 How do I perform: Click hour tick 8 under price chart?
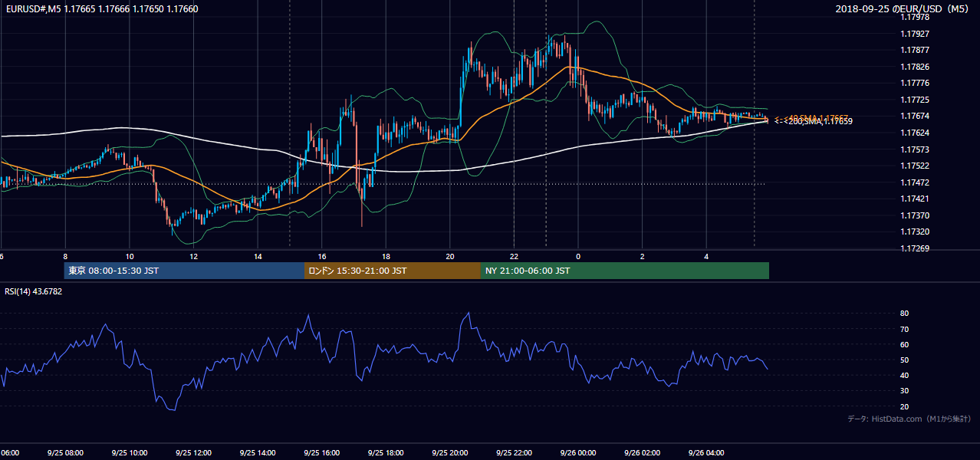(x=65, y=256)
